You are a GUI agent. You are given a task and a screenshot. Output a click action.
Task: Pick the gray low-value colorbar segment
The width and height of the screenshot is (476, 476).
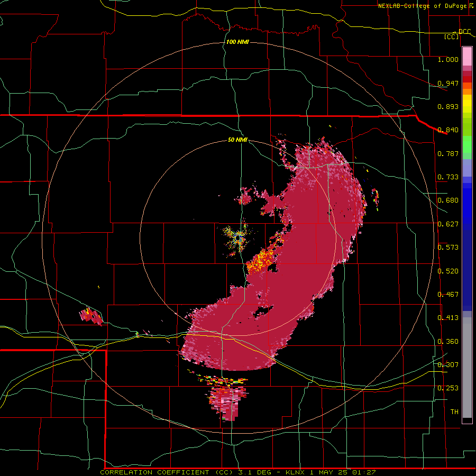(x=467, y=368)
